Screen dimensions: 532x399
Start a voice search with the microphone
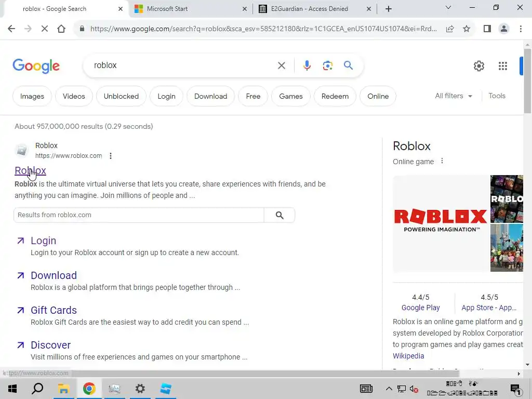coord(307,65)
